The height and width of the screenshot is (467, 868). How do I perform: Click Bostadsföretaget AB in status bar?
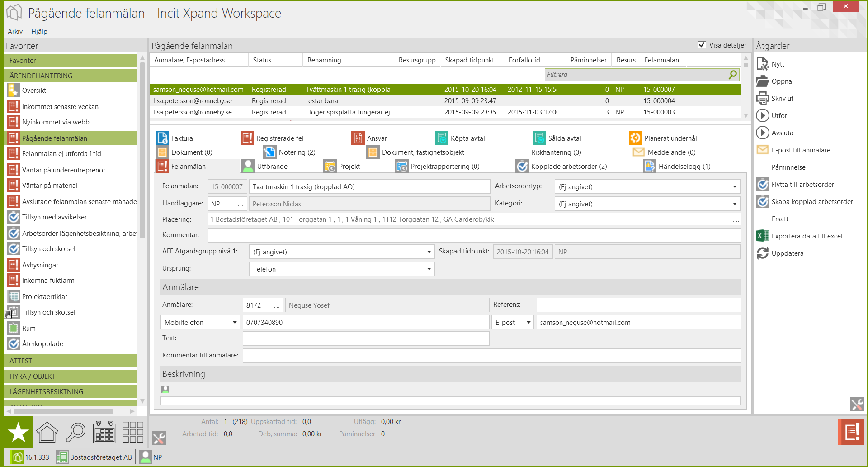94,457
